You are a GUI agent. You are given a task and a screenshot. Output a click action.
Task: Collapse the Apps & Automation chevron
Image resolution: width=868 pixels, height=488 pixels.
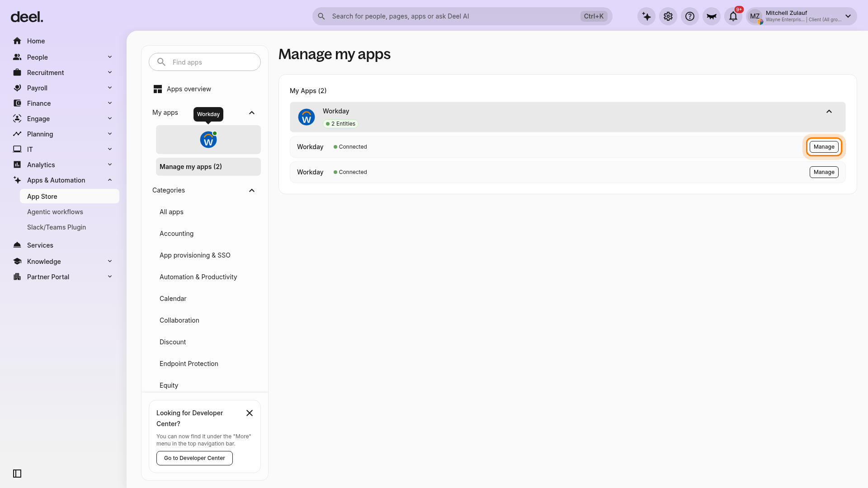pyautogui.click(x=110, y=180)
